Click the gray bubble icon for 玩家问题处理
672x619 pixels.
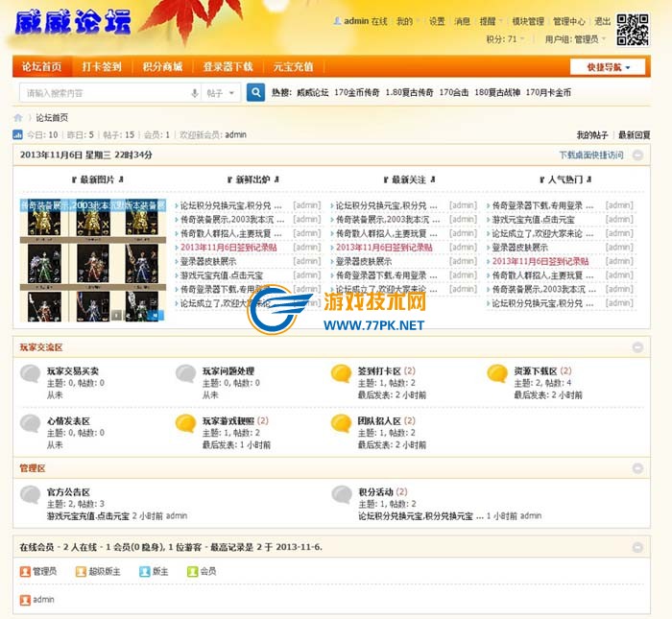coord(185,373)
